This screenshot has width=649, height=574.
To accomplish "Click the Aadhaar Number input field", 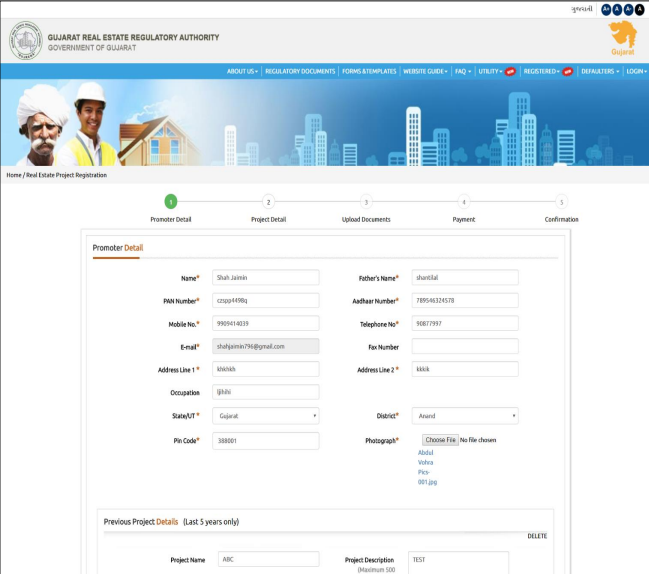I will 465,300.
